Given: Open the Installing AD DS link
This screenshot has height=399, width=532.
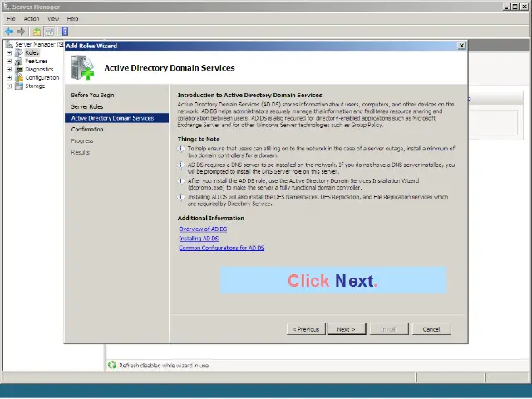Looking at the screenshot, I should [199, 239].
